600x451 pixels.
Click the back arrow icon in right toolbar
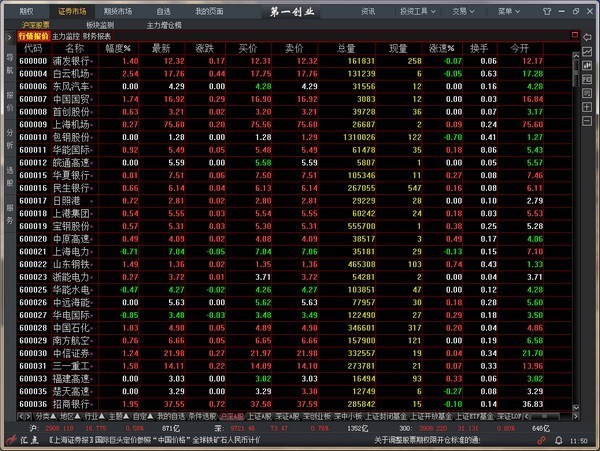pyautogui.click(x=587, y=37)
